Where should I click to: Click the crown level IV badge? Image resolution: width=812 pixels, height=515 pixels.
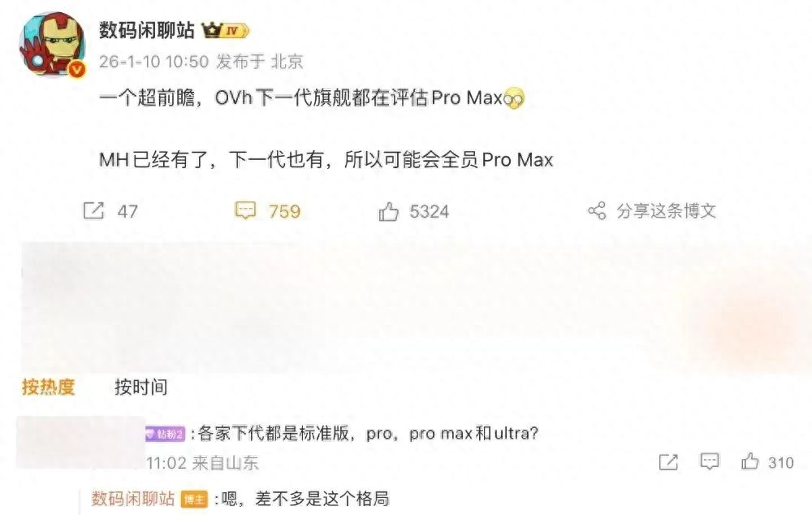[x=225, y=31]
